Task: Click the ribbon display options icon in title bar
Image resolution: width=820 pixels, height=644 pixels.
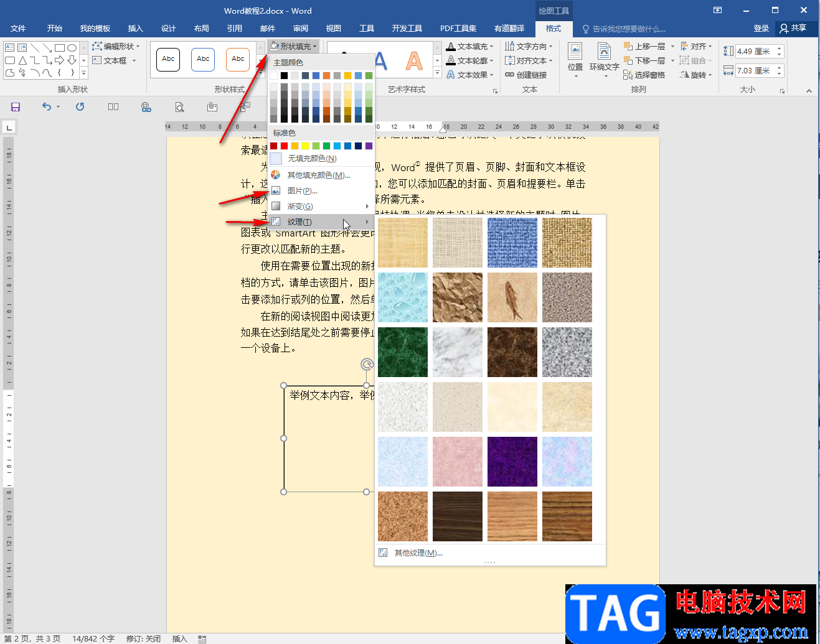Action: point(718,10)
